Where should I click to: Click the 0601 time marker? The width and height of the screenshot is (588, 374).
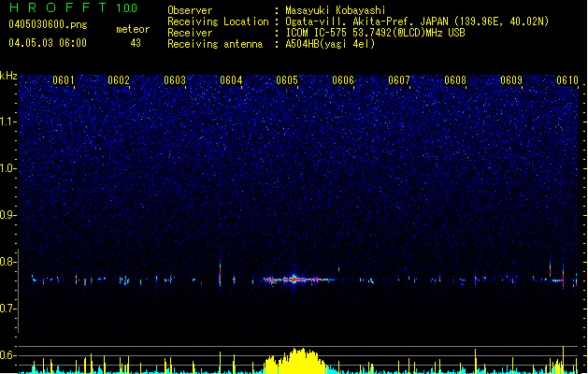tap(63, 80)
